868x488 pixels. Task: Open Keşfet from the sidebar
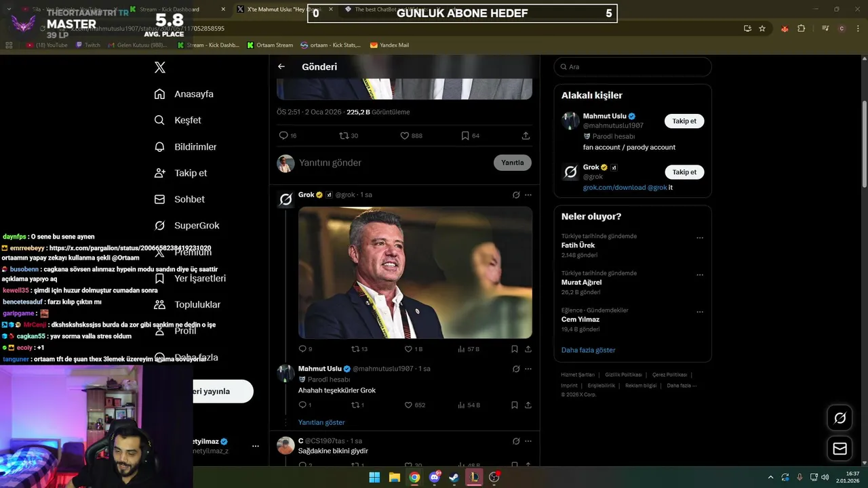click(178, 120)
